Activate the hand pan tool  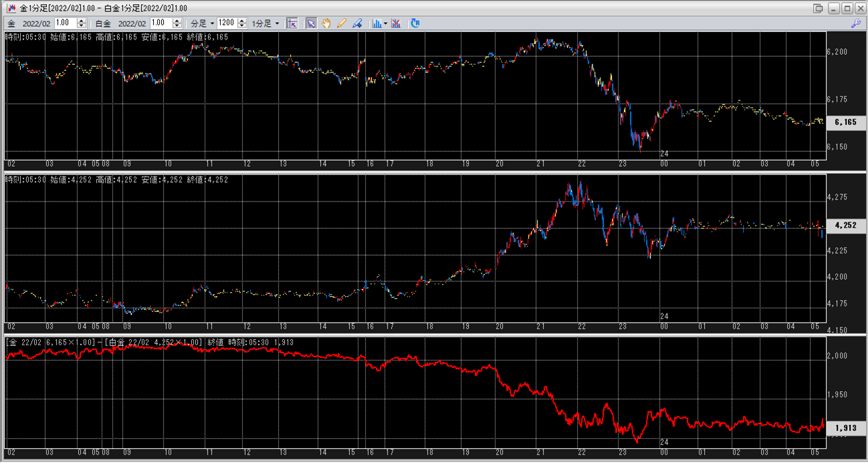pos(326,23)
